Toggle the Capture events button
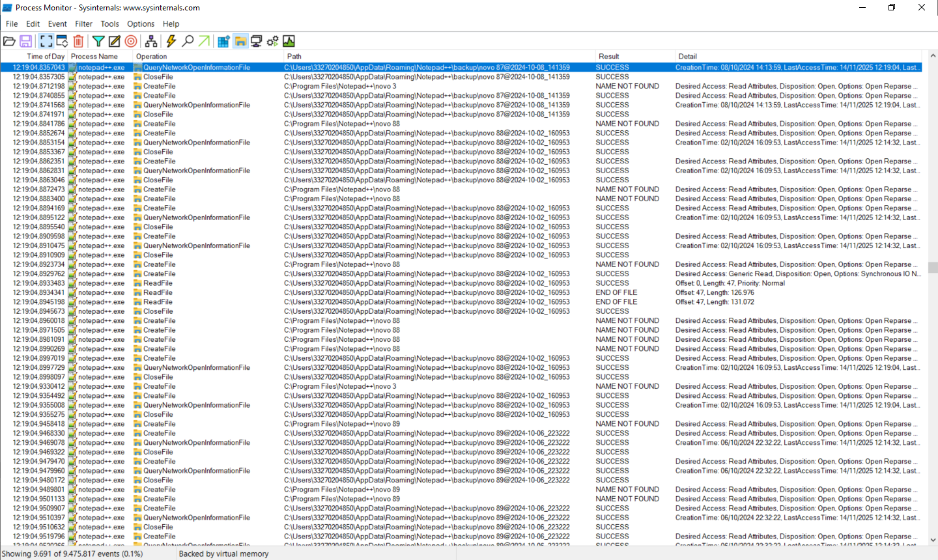Image resolution: width=938 pixels, height=560 pixels. pos(46,42)
